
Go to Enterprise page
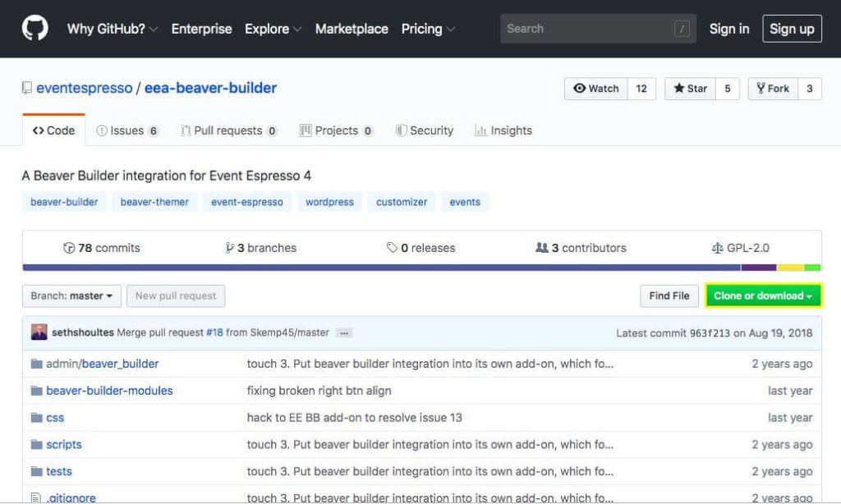click(x=202, y=29)
